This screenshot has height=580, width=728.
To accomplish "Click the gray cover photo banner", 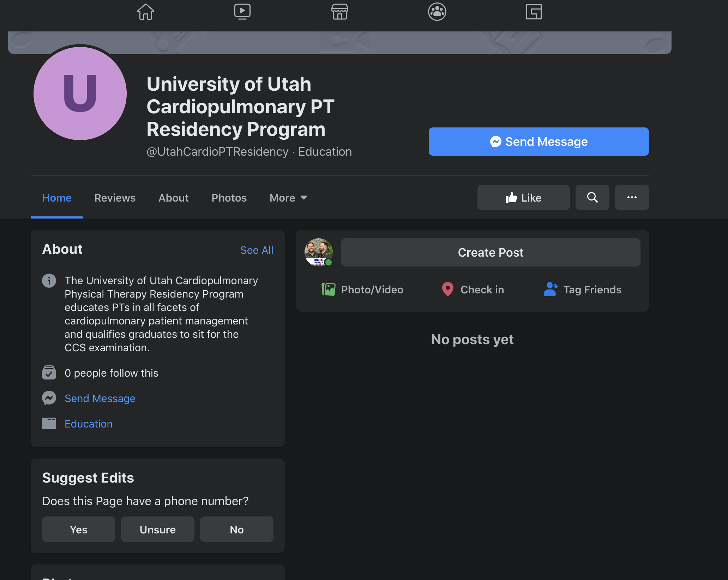I will (x=340, y=43).
